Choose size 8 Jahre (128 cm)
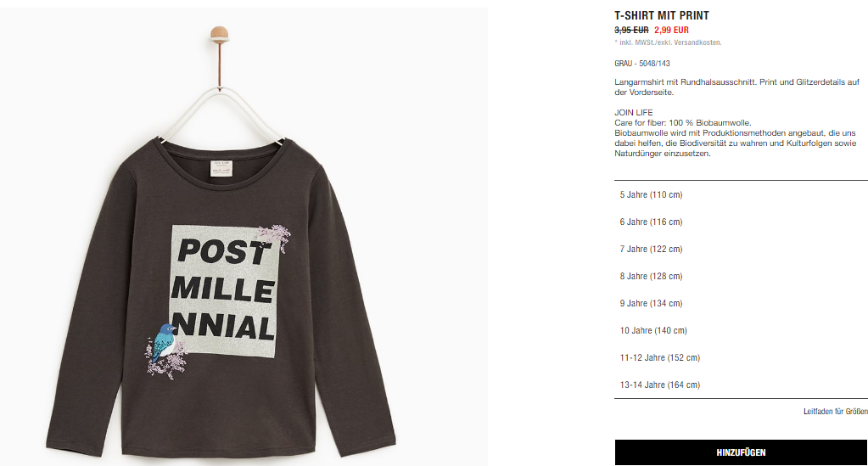Screen dimensions: 868x466 (741, 276)
